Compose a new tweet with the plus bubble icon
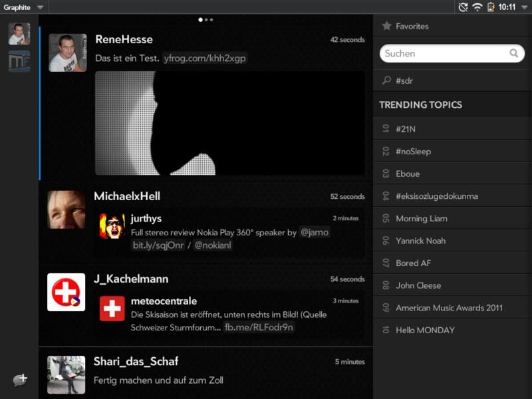The height and width of the screenshot is (399, 532). click(x=20, y=380)
